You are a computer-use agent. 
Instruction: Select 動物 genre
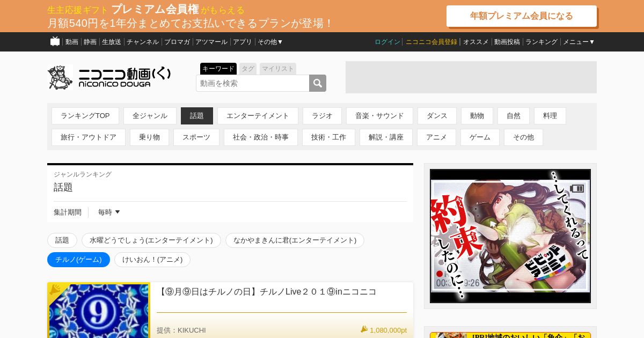[x=477, y=116]
